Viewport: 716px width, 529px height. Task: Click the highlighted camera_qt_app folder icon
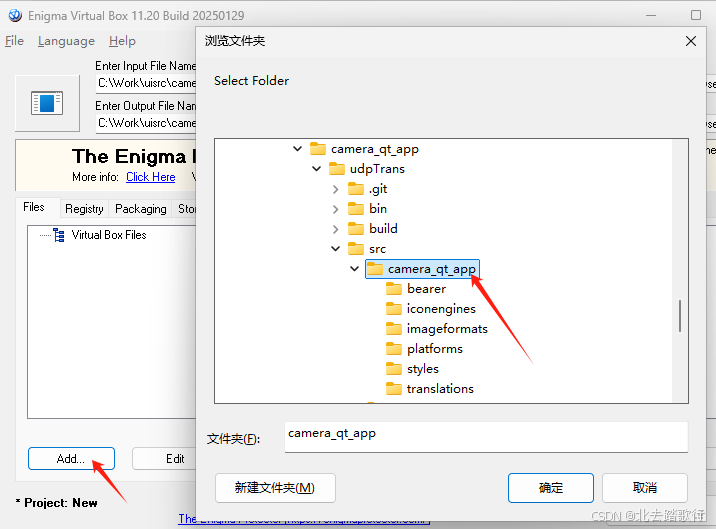375,269
